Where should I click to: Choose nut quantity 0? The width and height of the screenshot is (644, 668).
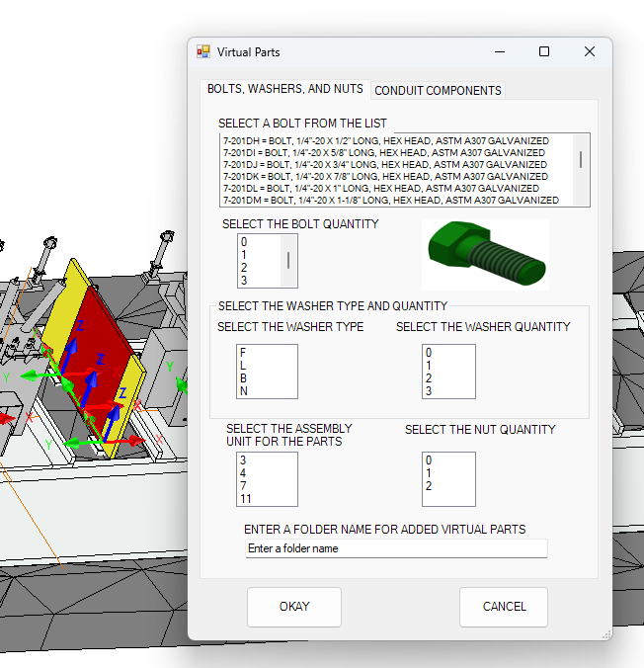click(448, 460)
